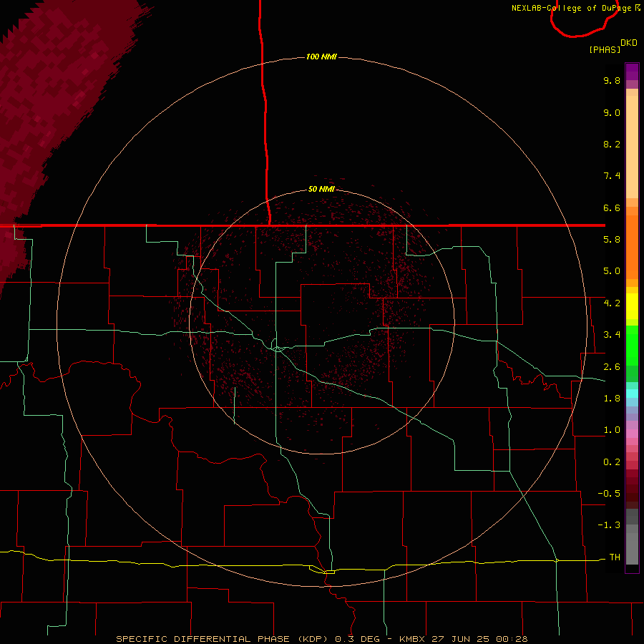
Task: Click the 2.6 legend value
Action: (x=612, y=367)
